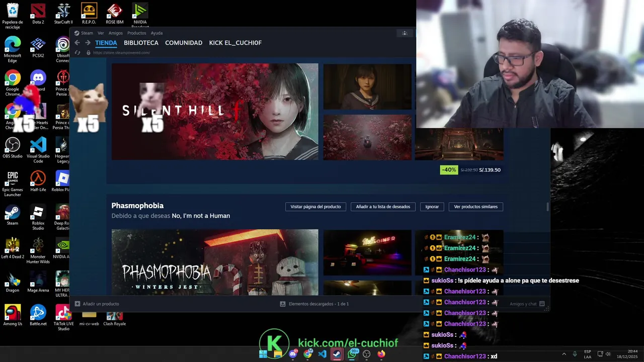Image resolution: width=644 pixels, height=362 pixels.
Task: Open the Phasmophobia Winters Jest banner
Action: pos(215,262)
